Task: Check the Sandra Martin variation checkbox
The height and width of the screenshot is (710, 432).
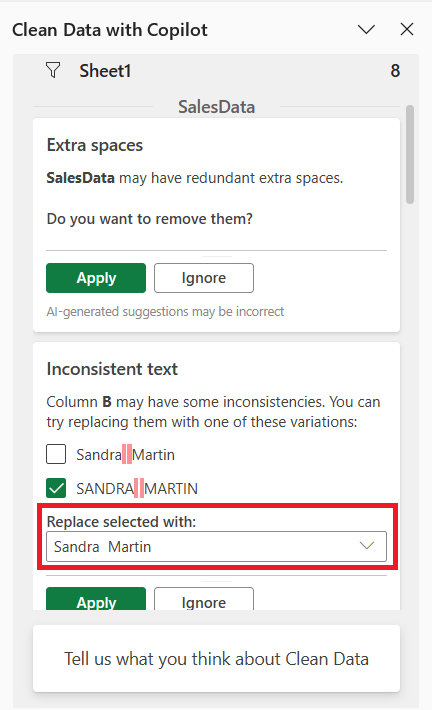Action: pos(56,454)
